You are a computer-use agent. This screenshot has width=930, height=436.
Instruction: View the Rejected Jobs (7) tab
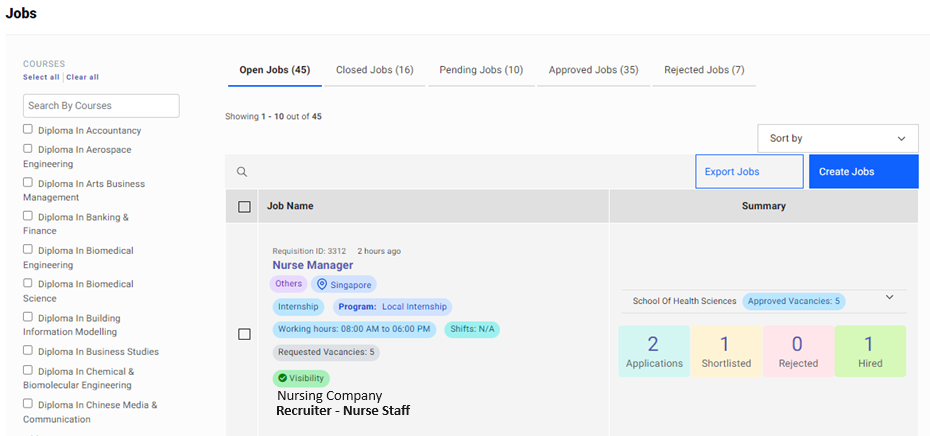pyautogui.click(x=704, y=70)
